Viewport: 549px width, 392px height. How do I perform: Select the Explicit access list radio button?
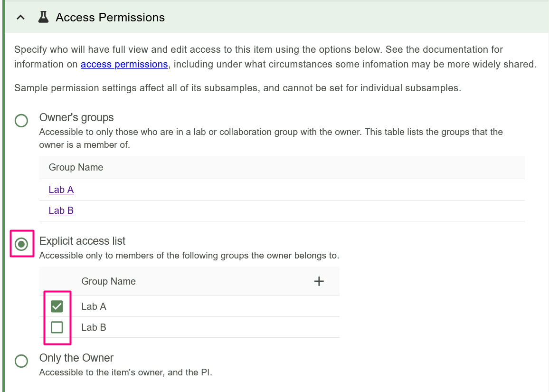click(x=21, y=244)
